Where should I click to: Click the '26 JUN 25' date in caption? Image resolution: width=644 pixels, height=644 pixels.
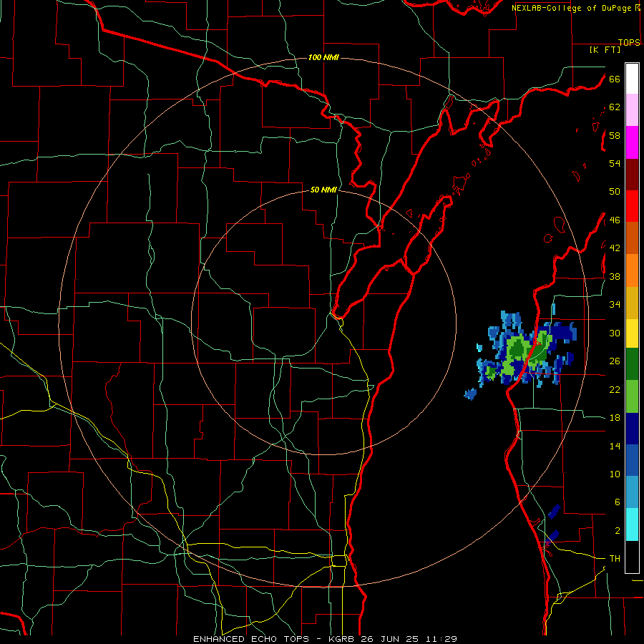click(x=390, y=639)
